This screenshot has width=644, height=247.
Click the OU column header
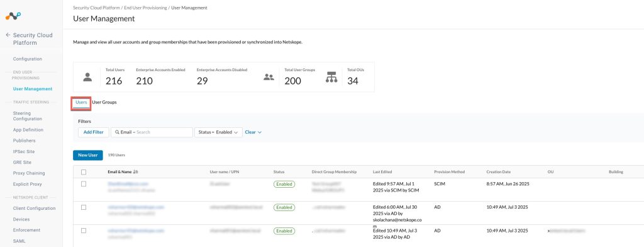point(550,171)
